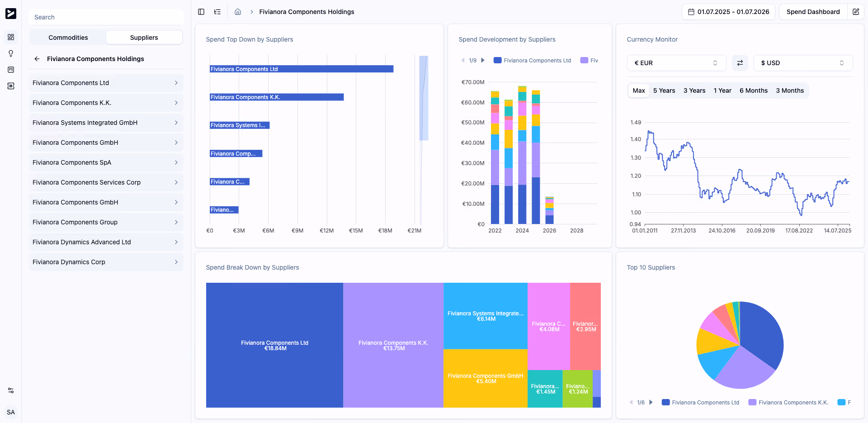
Task: Click the pink €4.08M treemap tile
Action: (549, 326)
